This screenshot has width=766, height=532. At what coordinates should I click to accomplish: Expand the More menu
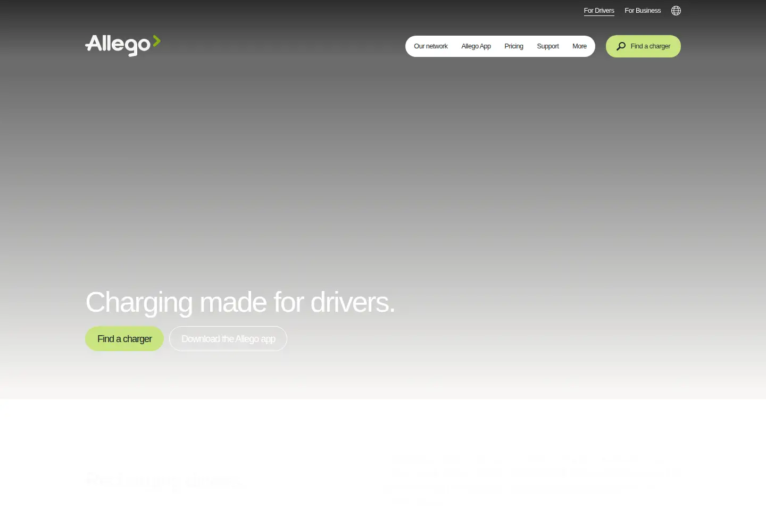click(x=579, y=46)
